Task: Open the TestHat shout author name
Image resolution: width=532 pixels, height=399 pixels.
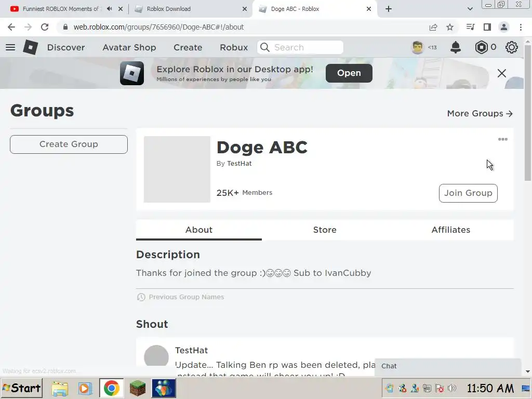Action: click(x=191, y=350)
